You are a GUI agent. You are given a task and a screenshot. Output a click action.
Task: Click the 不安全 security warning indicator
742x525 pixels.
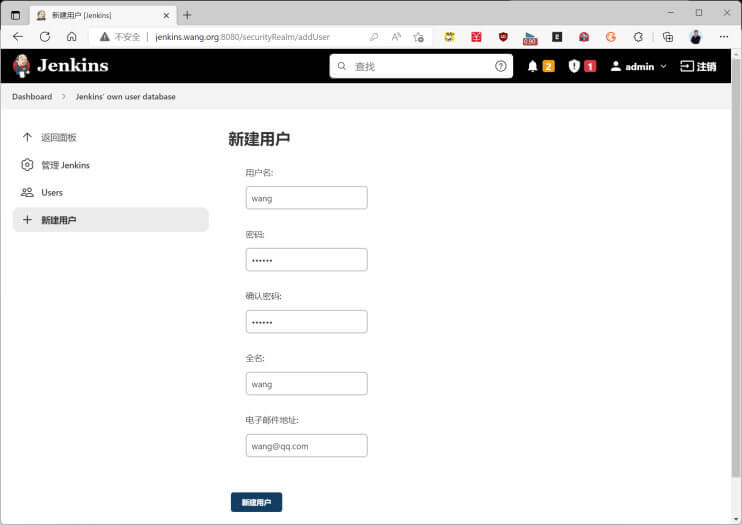(x=120, y=37)
